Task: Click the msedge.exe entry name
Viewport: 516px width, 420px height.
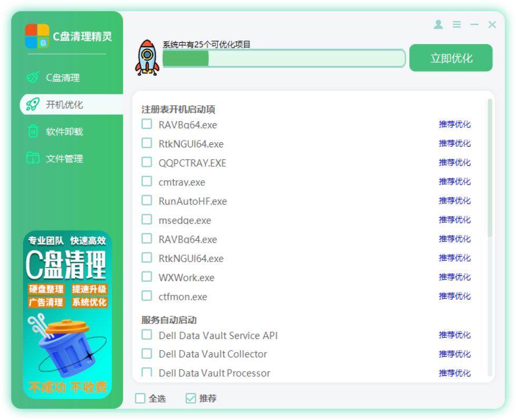Action: (185, 221)
